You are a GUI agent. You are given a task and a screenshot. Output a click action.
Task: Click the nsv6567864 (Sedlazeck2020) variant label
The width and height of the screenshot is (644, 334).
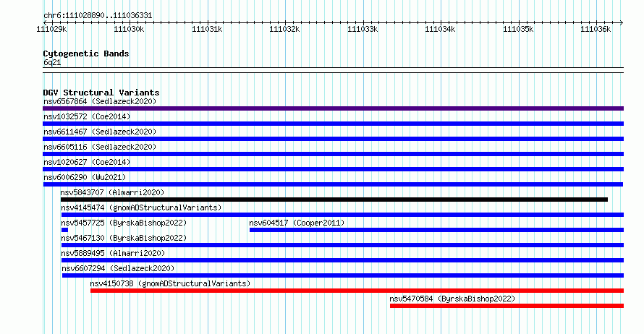pyautogui.click(x=100, y=101)
